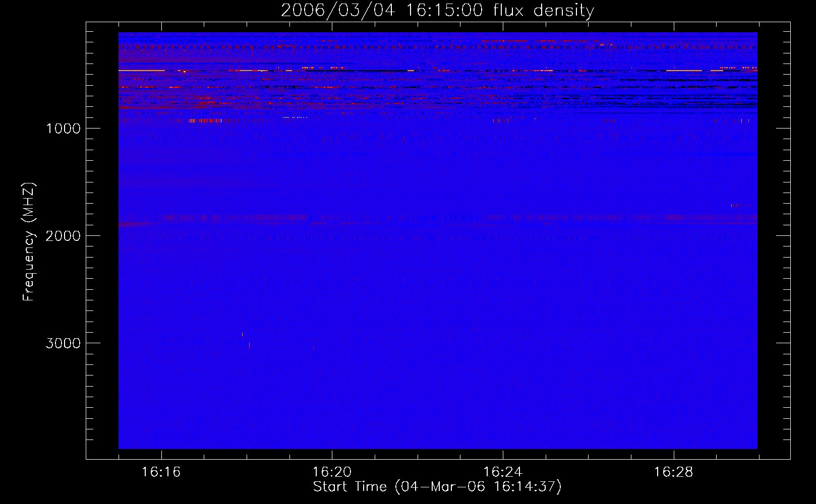The height and width of the screenshot is (504, 816).
Task: Click the plot title '2006/03/04 16:15:00 flux density'
Action: (x=437, y=11)
